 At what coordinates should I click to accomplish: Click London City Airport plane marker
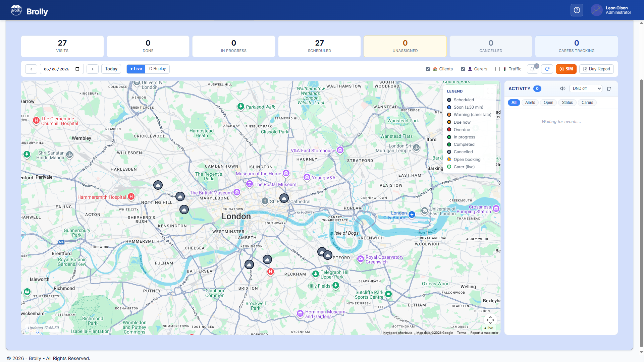[412, 215]
